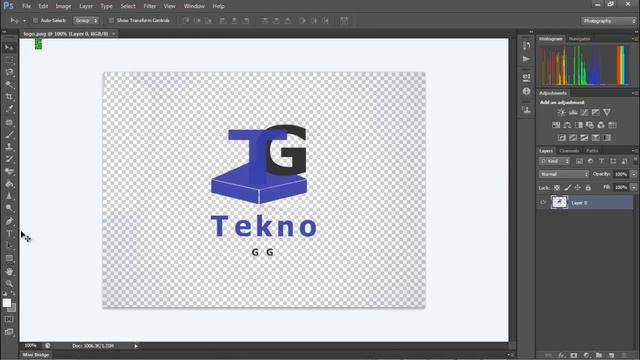Click the background color swatch

tap(13, 308)
